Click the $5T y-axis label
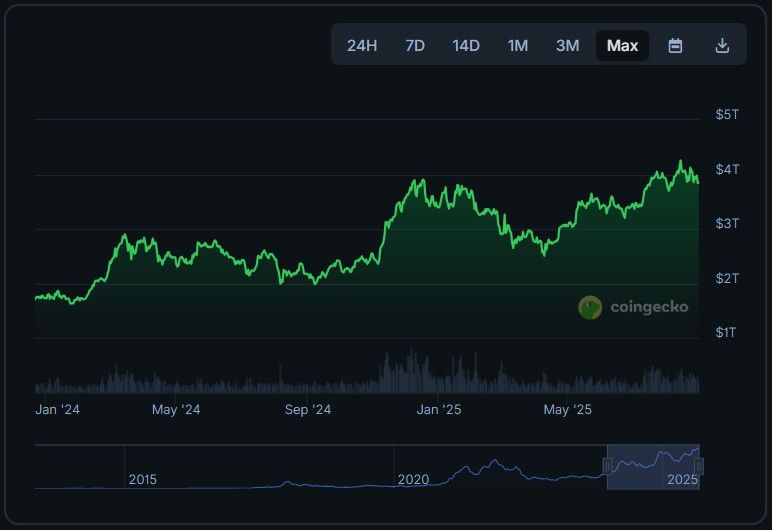This screenshot has height=530, width=772. click(x=727, y=115)
